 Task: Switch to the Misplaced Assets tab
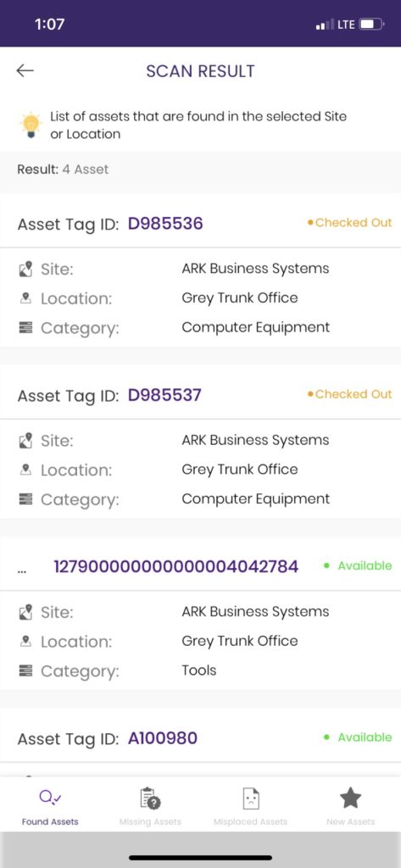click(x=250, y=805)
